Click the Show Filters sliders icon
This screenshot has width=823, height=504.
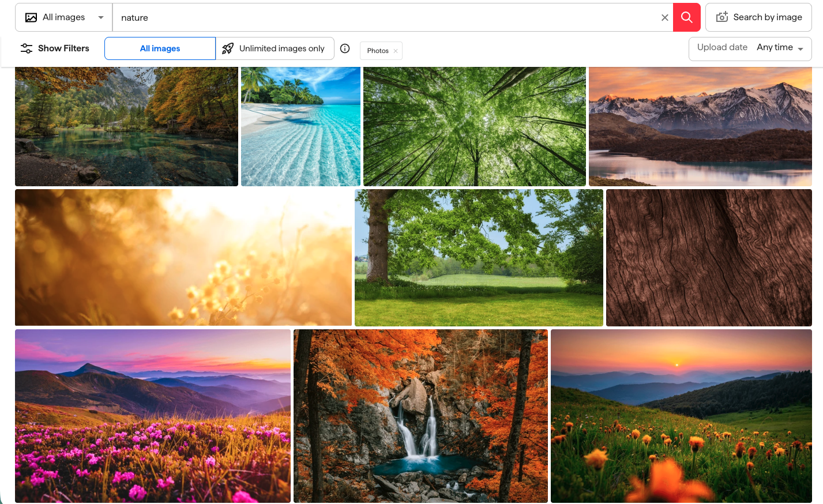pos(27,48)
